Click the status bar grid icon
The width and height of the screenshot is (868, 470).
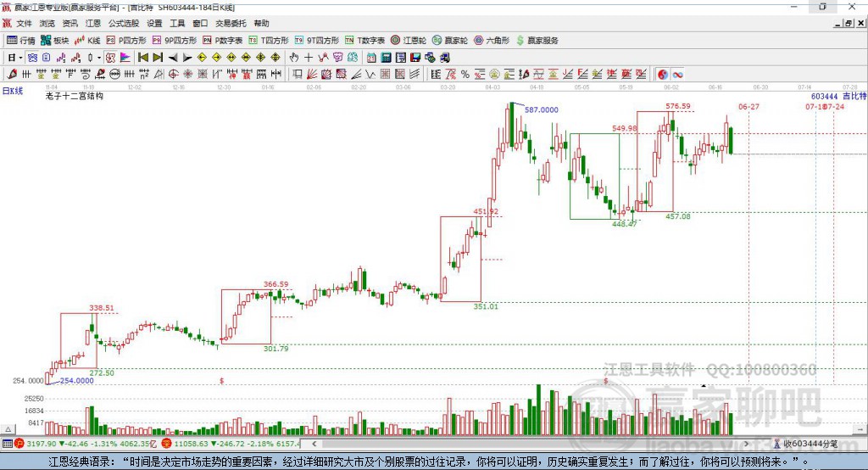[7, 444]
